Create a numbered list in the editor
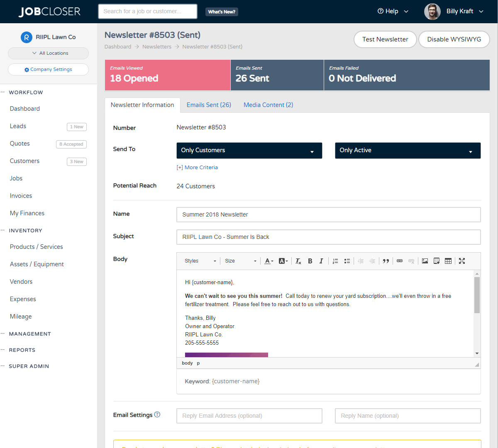Viewport: 498px width, 448px height. point(335,261)
